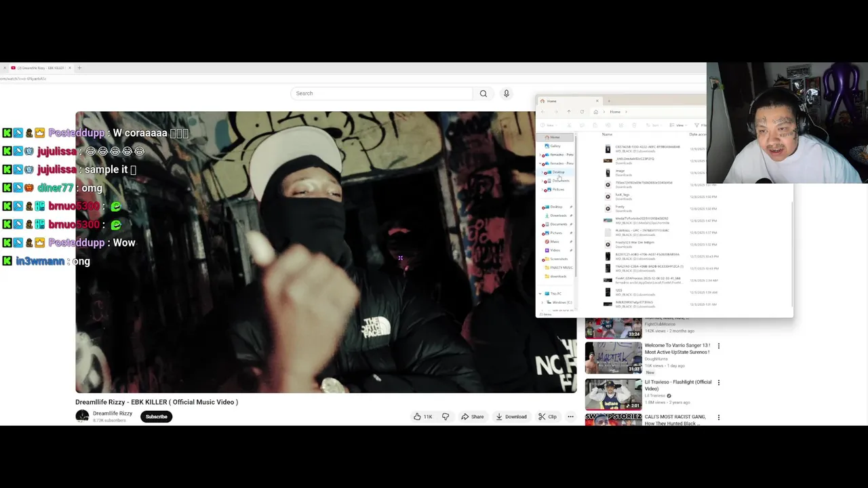This screenshot has height=488, width=868.
Task: Open pinned Downloads quick access folder
Action: 557,216
